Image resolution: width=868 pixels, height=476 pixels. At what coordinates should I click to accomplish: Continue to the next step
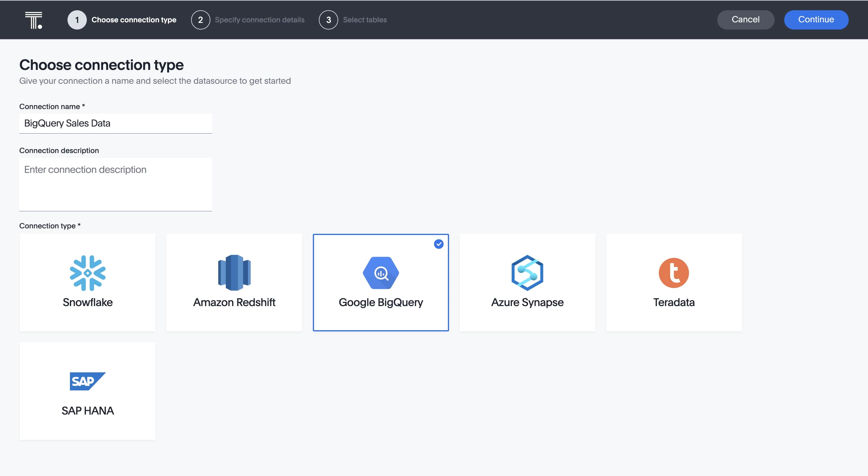[x=816, y=20]
